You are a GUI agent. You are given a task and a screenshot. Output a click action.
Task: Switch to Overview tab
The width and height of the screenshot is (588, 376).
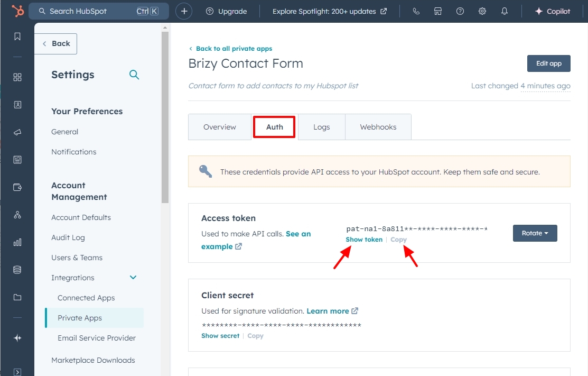(x=220, y=127)
